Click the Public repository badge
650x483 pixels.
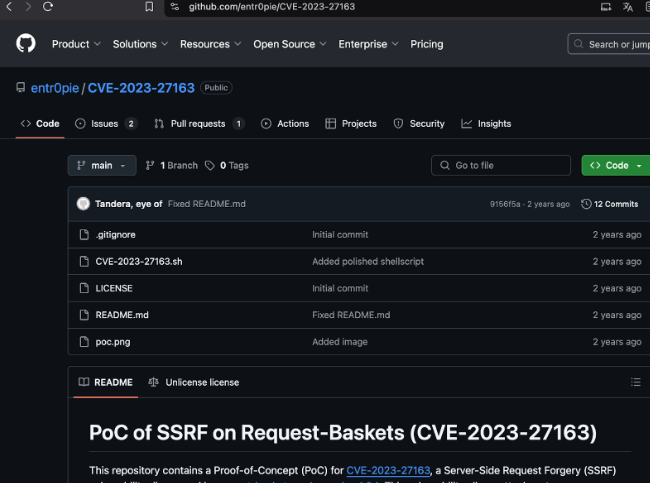click(x=216, y=87)
